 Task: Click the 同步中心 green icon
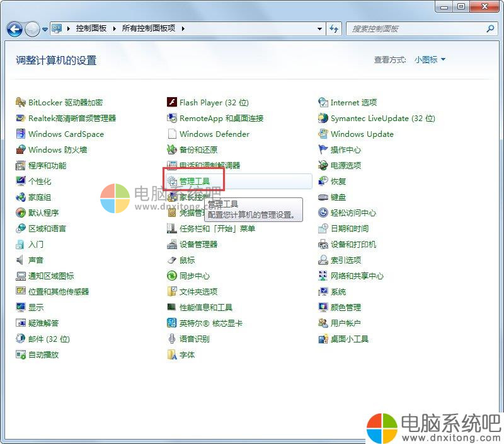tap(172, 276)
